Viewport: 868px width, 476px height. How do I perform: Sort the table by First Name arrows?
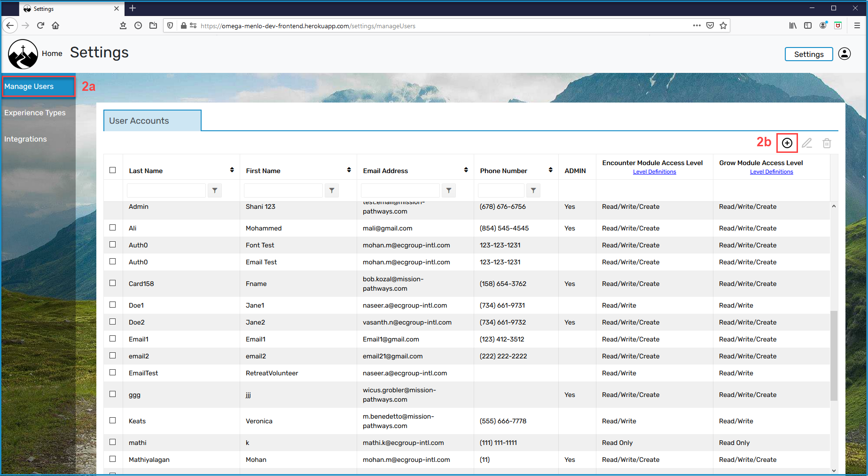tap(349, 170)
